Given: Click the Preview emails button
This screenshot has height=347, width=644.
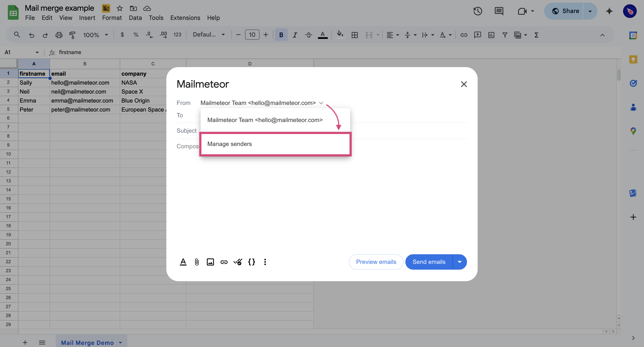Looking at the screenshot, I should coord(376,262).
